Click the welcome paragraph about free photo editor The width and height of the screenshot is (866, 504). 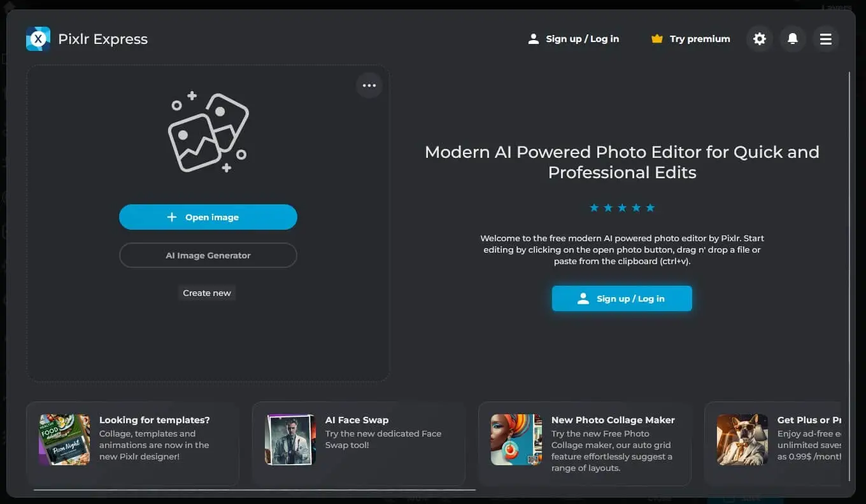[x=622, y=249]
